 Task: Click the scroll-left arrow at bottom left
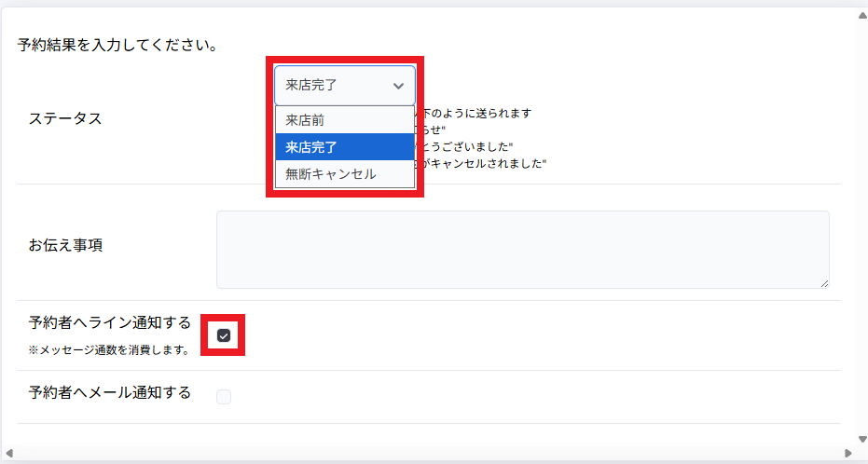9,454
